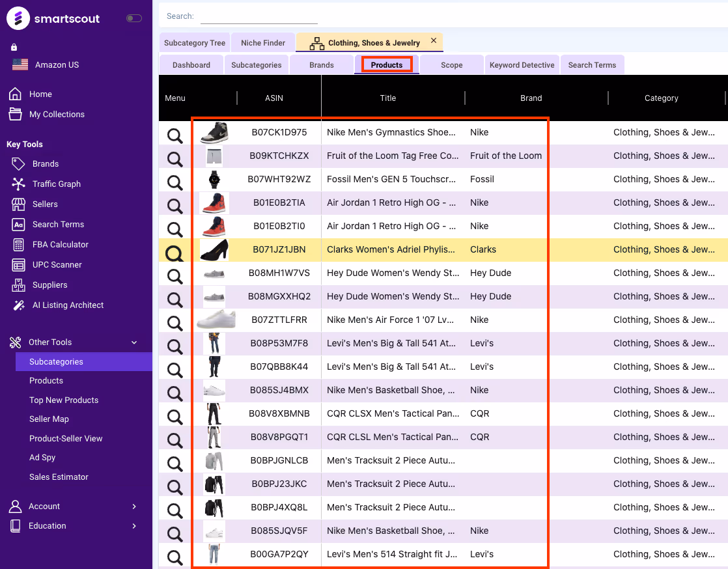
Task: Toggle the switch next to the SmartScout logo
Action: click(x=134, y=18)
